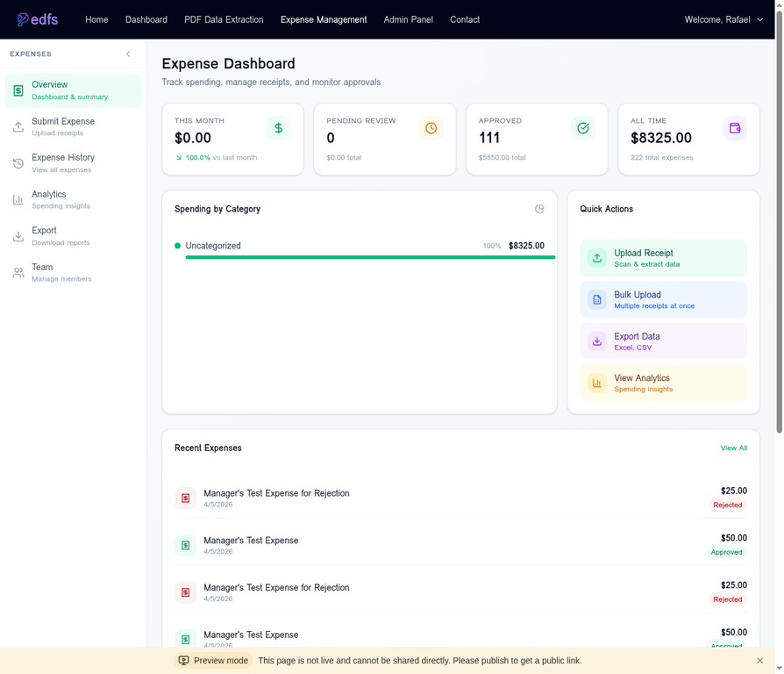Click the Export download sidebar icon
Screen dimensions: 784x674
(18, 236)
